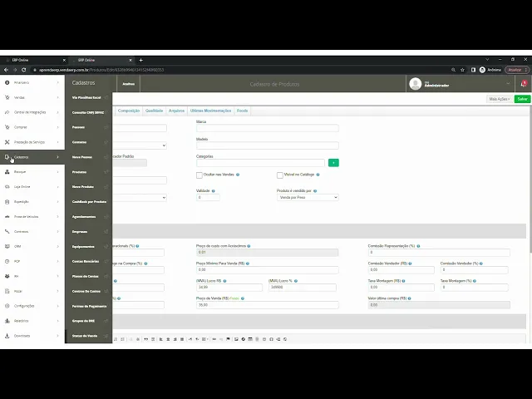Image resolution: width=532 pixels, height=399 pixels.
Task: Bookmark page with the star icon
Action: (462, 70)
